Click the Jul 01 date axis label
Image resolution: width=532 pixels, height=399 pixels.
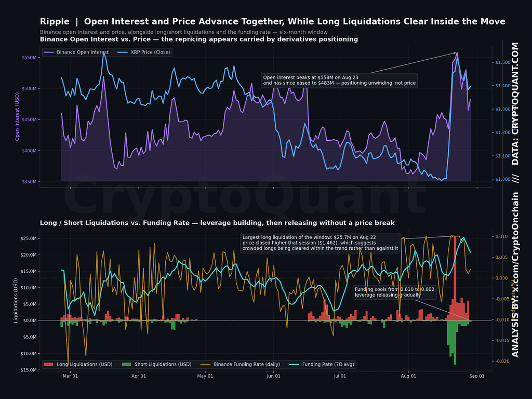click(x=340, y=376)
